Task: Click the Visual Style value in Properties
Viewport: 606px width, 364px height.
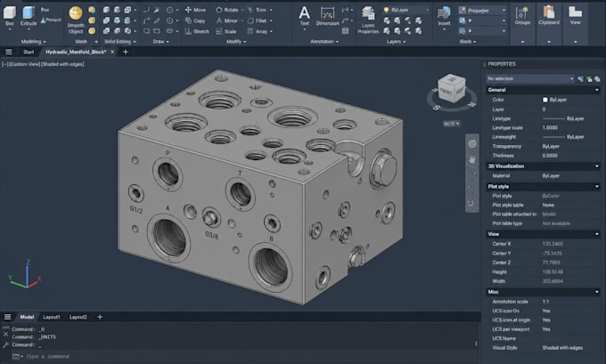Action: click(562, 348)
